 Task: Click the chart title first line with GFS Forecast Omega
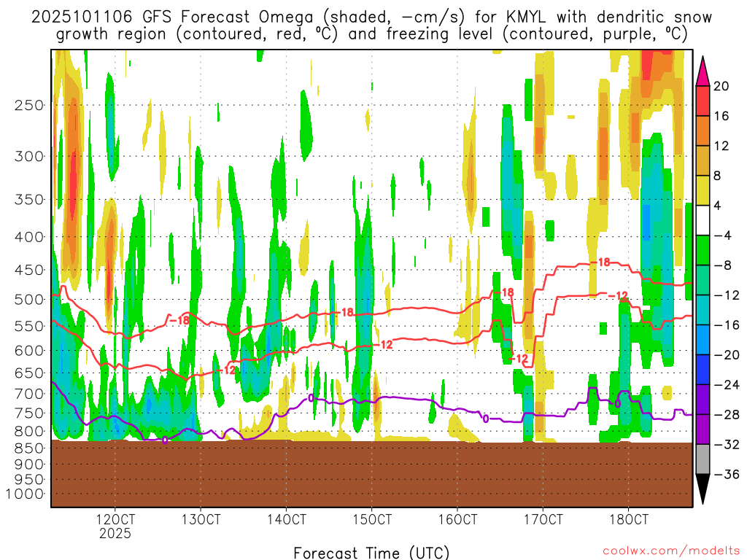point(371,17)
